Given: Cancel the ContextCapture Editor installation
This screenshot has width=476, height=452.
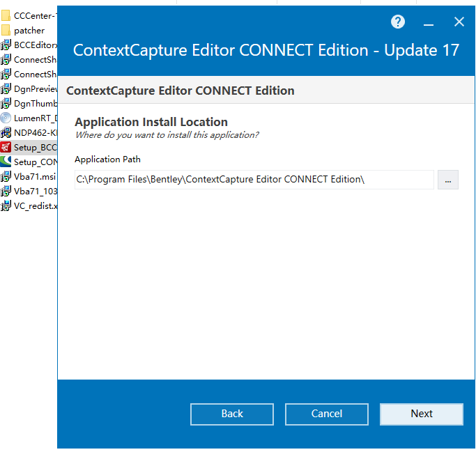Looking at the screenshot, I should (327, 414).
